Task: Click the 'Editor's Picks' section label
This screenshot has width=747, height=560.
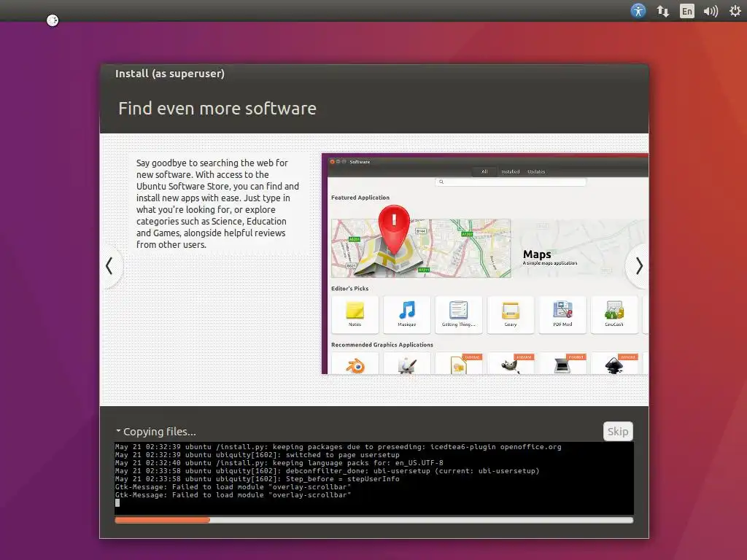Action: point(349,289)
